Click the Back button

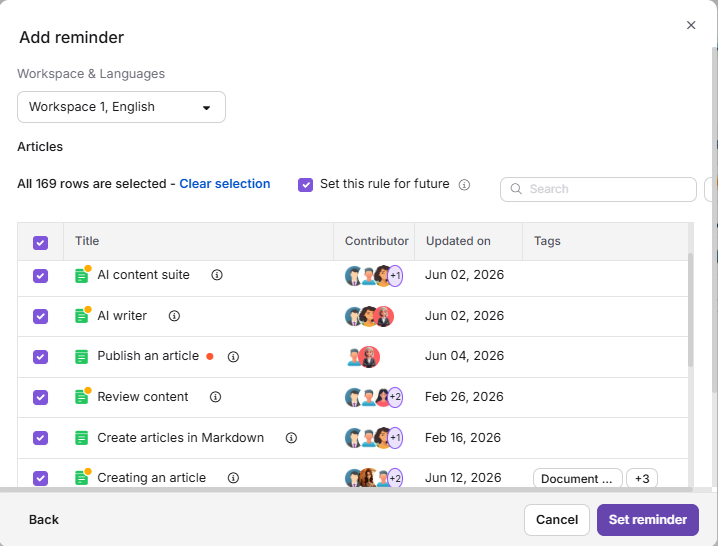click(44, 519)
